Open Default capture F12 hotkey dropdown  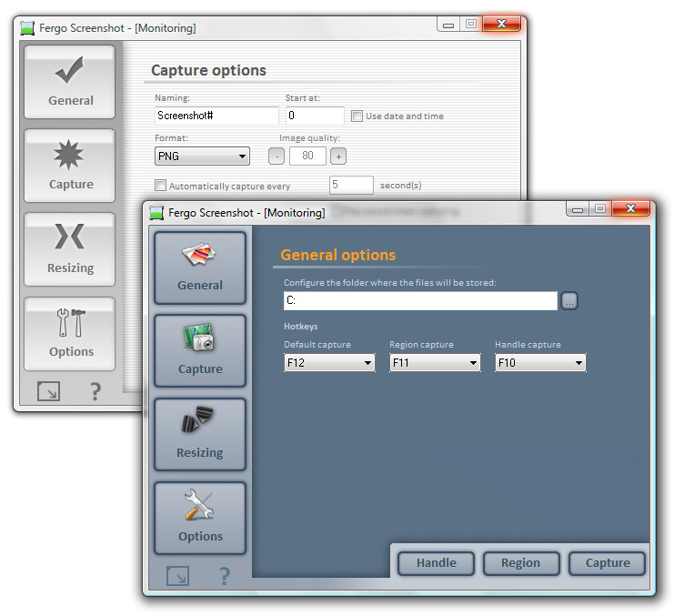pyautogui.click(x=329, y=363)
